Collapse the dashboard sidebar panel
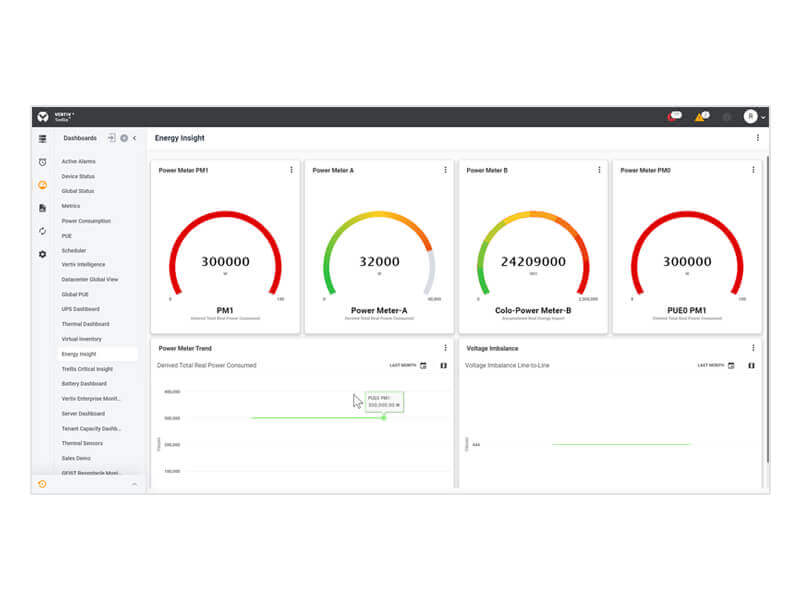Viewport: 800px width, 600px height. click(x=134, y=138)
